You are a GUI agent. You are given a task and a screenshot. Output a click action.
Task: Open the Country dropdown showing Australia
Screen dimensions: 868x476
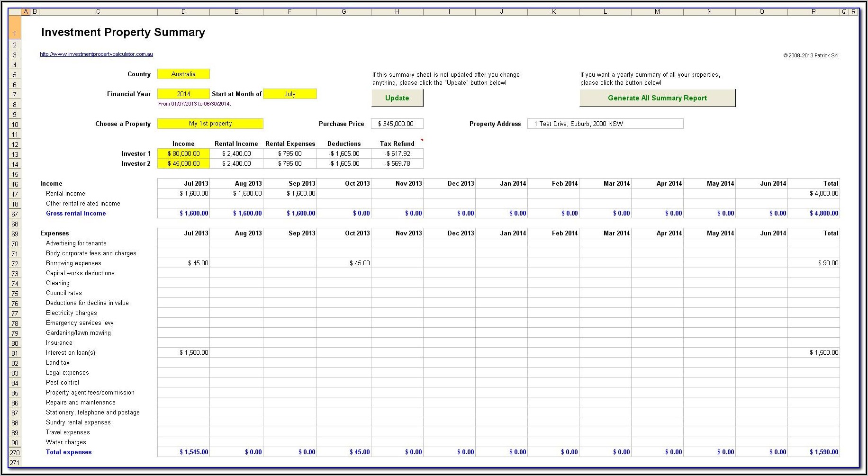coord(183,74)
